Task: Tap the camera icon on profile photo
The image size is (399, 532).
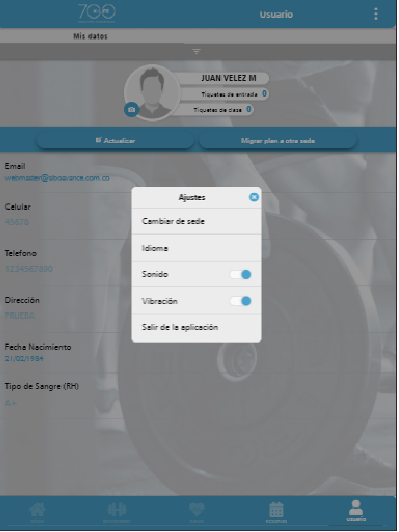Action: pyautogui.click(x=131, y=110)
